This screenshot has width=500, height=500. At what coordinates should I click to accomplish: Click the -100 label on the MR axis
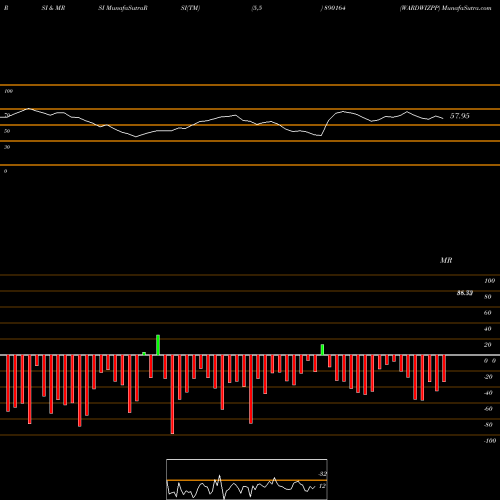pyautogui.click(x=490, y=441)
